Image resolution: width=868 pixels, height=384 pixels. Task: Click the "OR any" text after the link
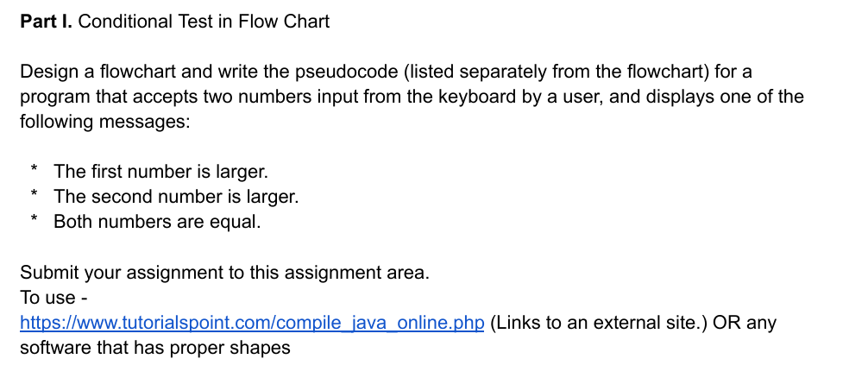point(745,323)
